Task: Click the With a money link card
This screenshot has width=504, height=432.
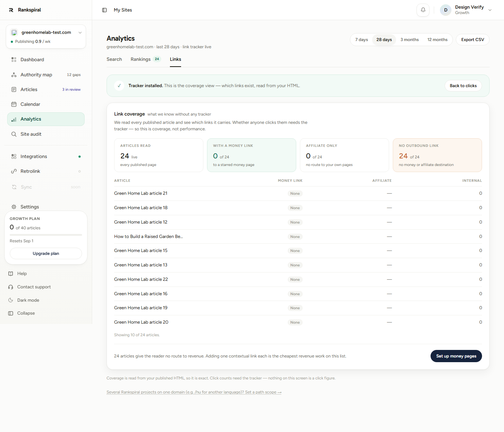Action: (252, 155)
